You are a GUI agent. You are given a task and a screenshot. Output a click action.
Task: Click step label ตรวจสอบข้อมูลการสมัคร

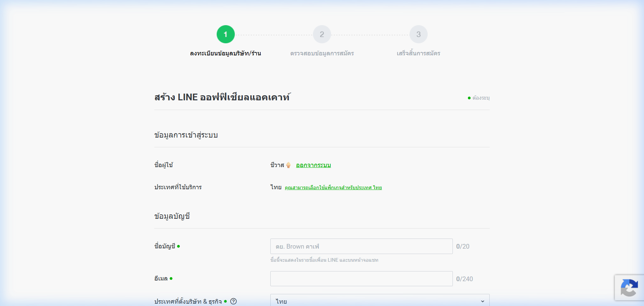pyautogui.click(x=322, y=53)
